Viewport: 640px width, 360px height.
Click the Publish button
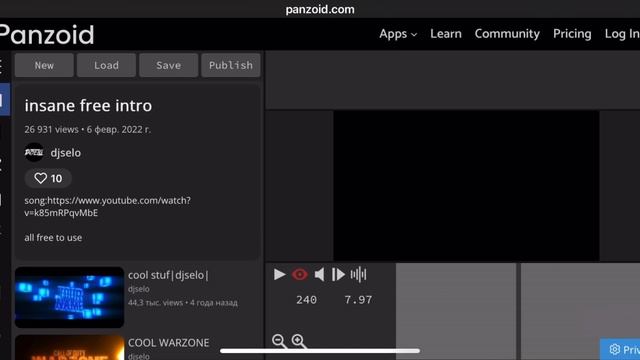pos(231,65)
